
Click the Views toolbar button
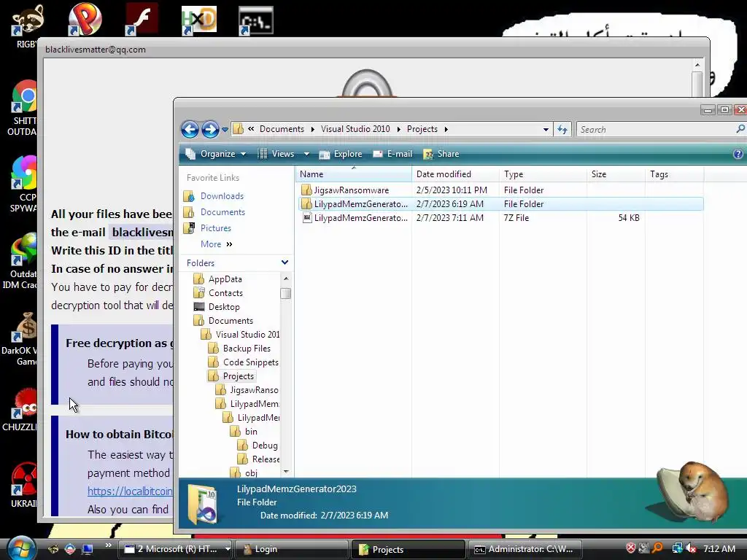[x=276, y=154]
